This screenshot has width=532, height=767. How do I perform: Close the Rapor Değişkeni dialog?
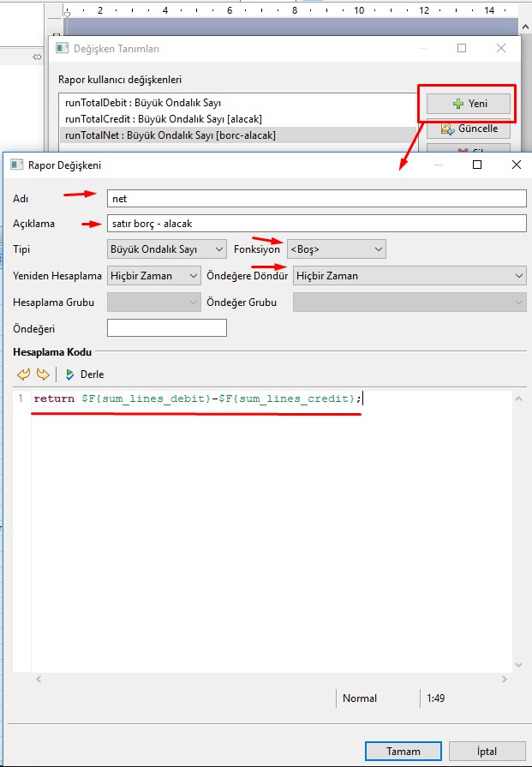[516, 165]
